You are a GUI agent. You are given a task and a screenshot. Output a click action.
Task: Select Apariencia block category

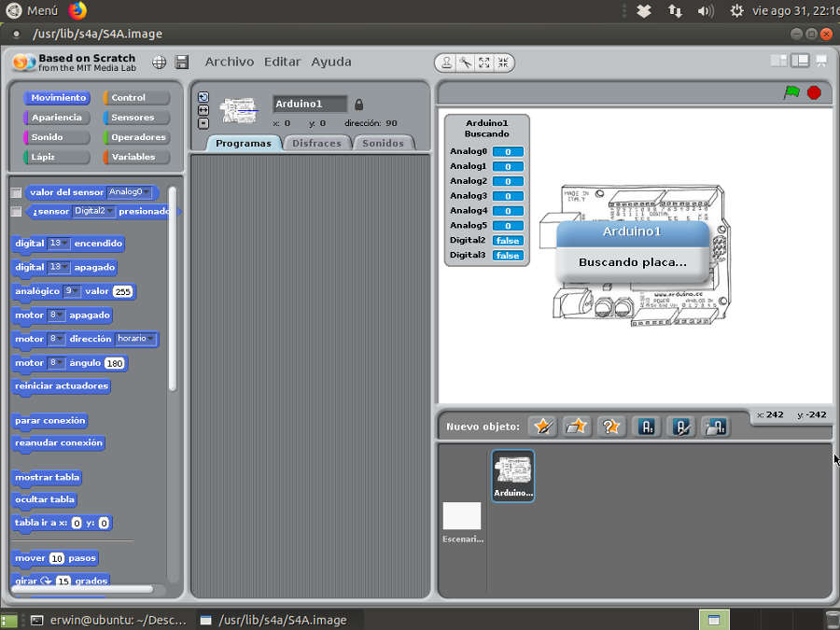[x=57, y=118]
